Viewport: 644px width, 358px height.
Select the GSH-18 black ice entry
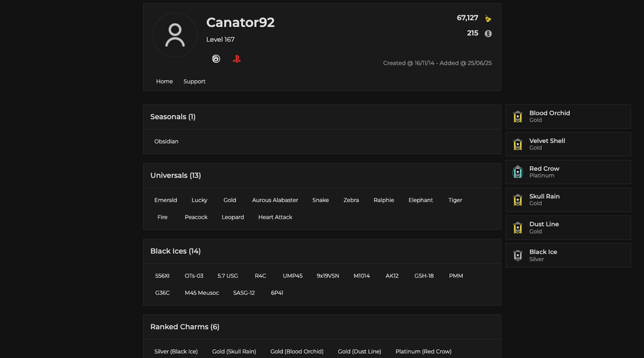pyautogui.click(x=424, y=276)
